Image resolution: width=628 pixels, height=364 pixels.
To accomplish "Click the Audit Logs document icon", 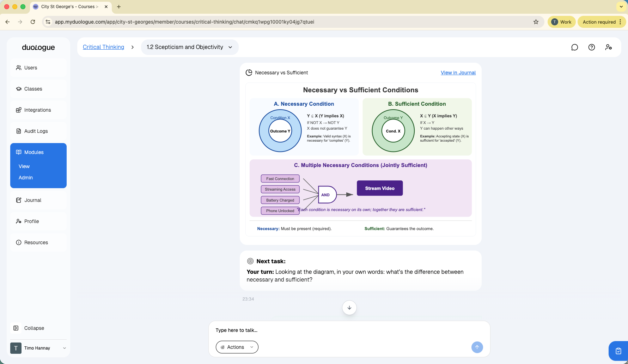I will click(x=19, y=131).
